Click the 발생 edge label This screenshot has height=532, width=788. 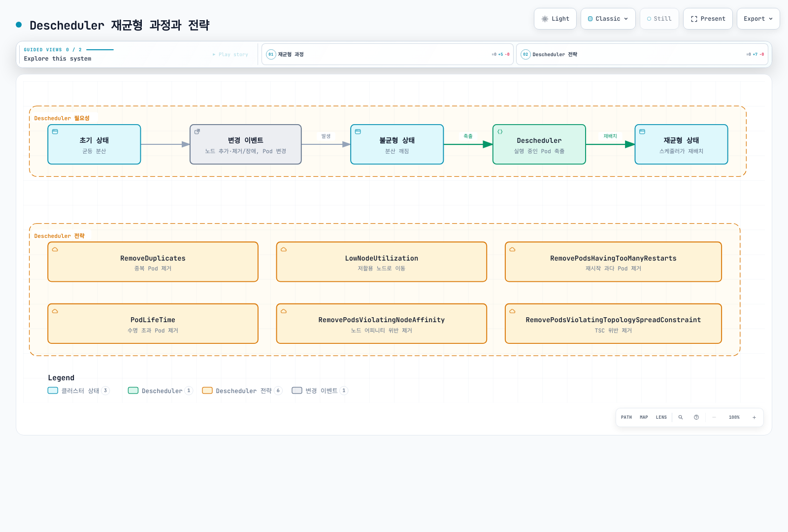(326, 136)
